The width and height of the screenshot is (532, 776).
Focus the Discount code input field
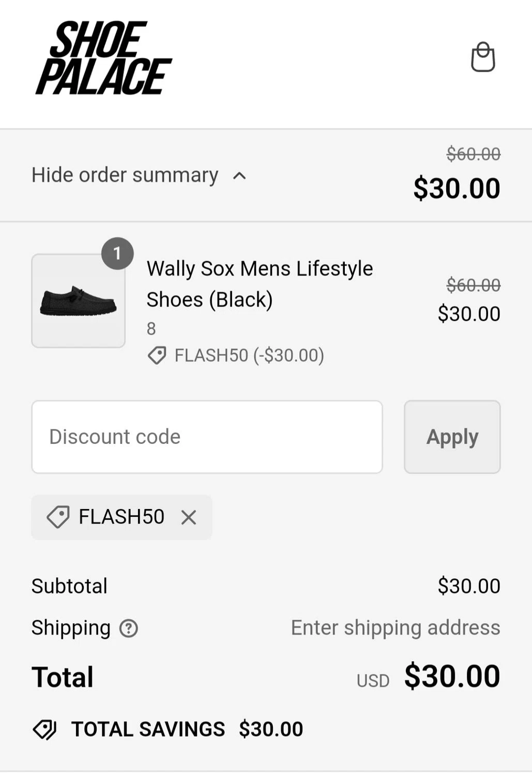pos(207,437)
